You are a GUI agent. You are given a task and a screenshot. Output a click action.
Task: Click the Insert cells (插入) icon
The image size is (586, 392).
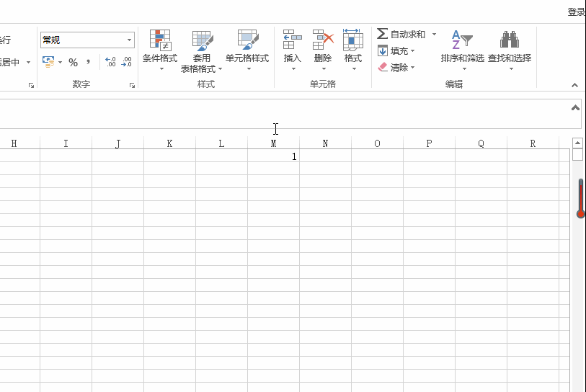[292, 40]
